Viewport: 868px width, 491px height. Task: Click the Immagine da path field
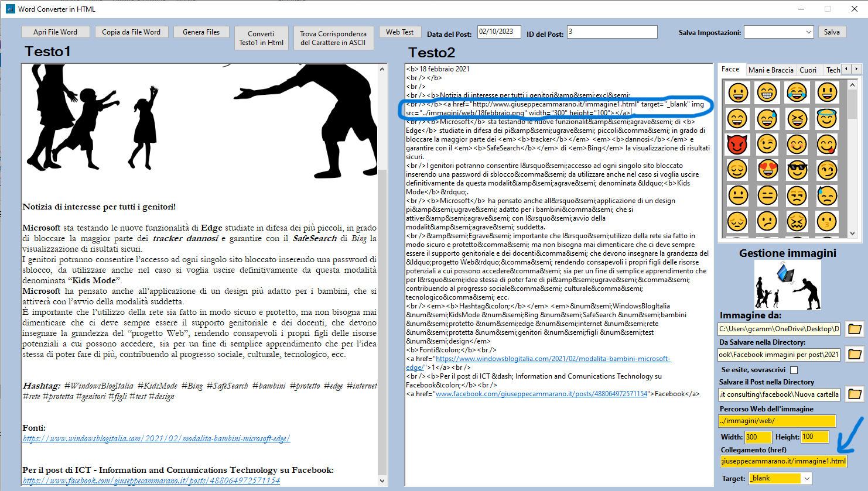click(x=780, y=329)
